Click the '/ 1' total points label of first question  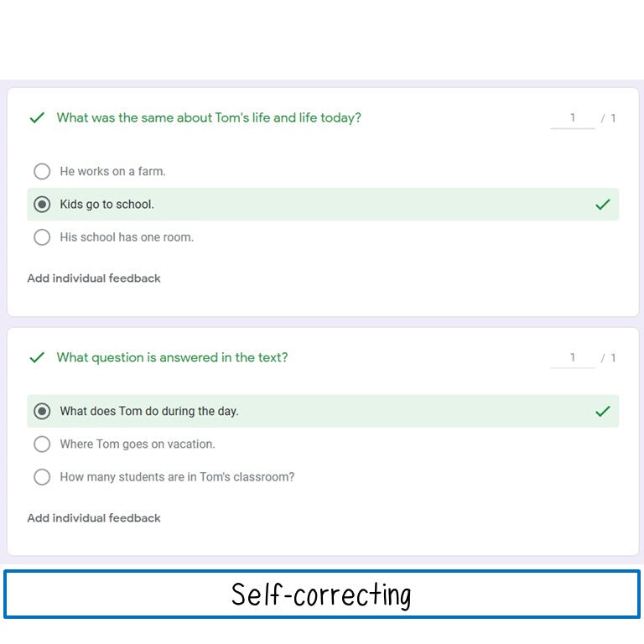click(609, 119)
